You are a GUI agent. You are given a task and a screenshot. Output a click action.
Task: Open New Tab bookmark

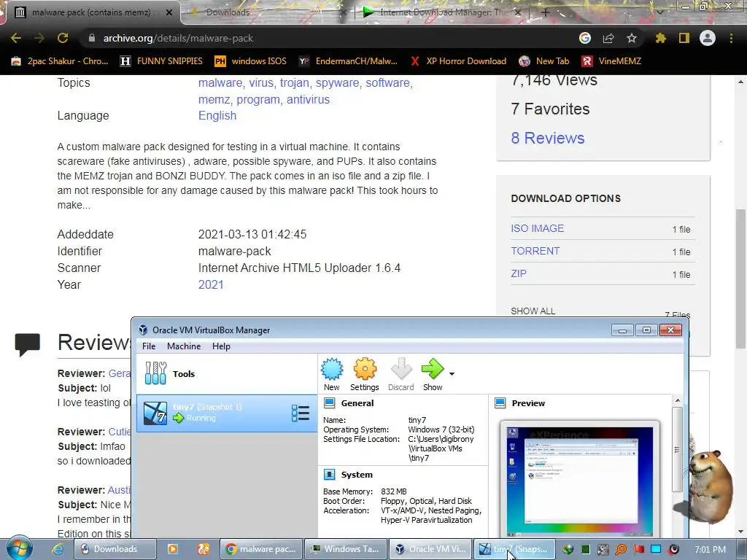[x=544, y=61]
